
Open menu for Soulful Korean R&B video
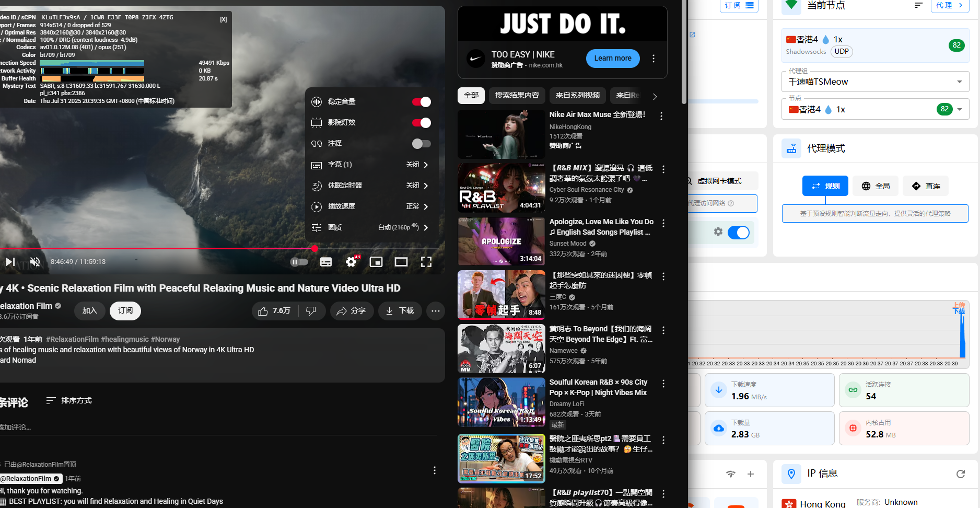[663, 384]
